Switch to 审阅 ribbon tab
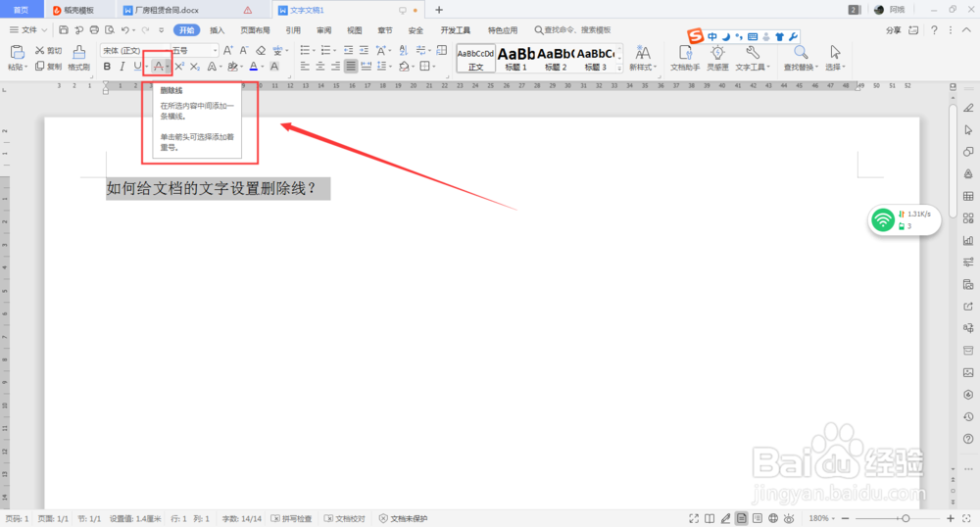The height and width of the screenshot is (527, 980). click(323, 30)
